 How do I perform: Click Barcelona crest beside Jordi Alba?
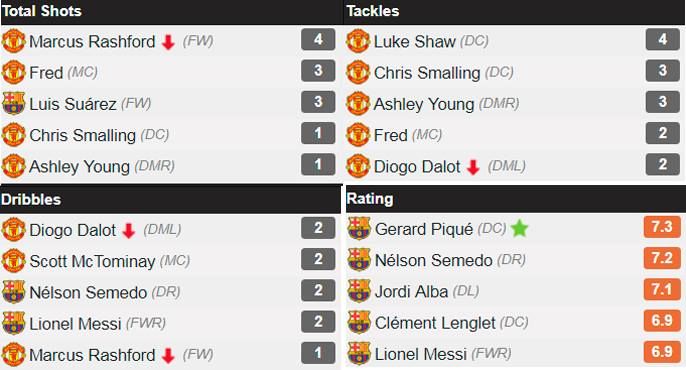[359, 291]
